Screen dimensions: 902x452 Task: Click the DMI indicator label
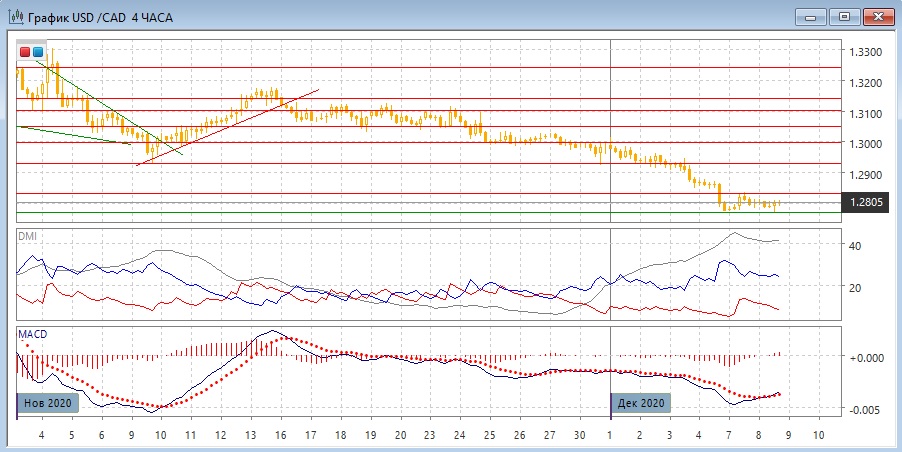[28, 235]
